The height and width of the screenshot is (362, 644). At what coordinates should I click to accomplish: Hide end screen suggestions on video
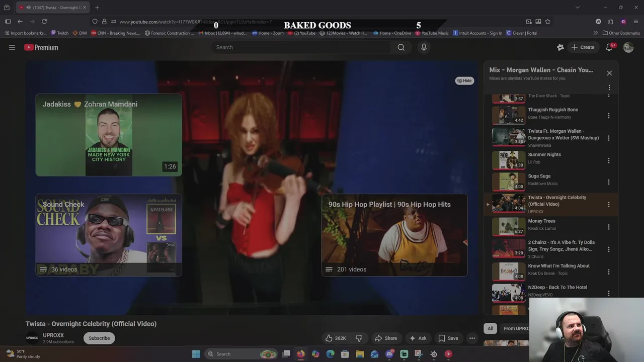tap(464, 80)
